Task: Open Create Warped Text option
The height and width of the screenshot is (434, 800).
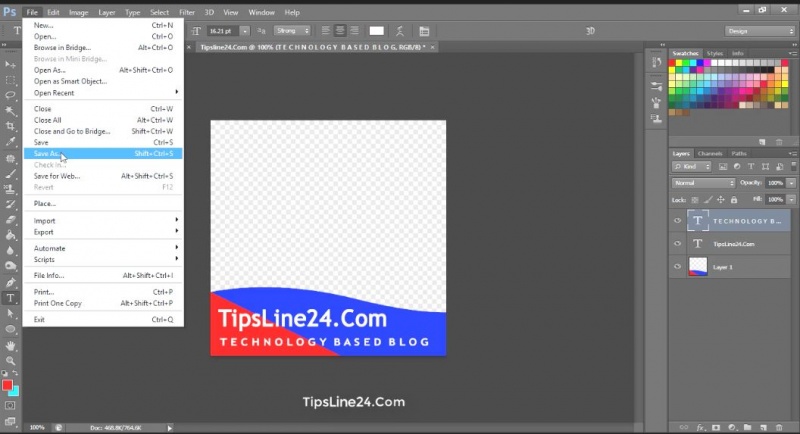Action: 400,31
